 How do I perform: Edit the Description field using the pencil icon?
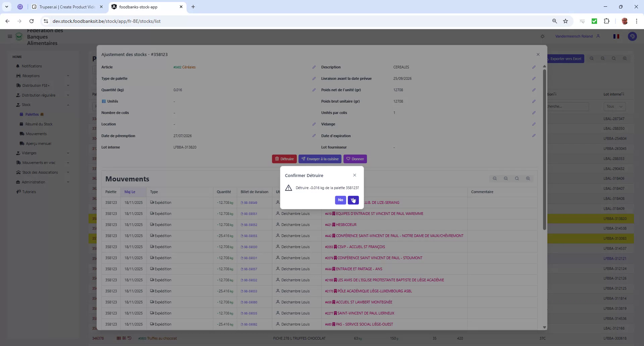pyautogui.click(x=534, y=67)
